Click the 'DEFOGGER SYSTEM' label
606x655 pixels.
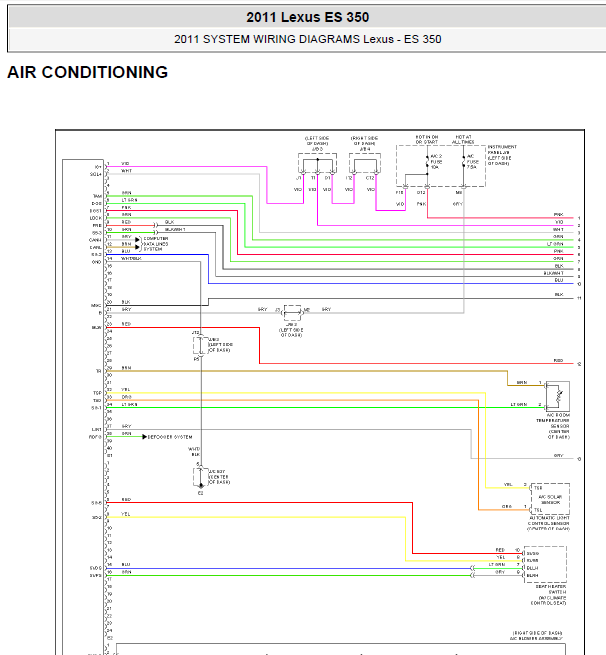point(170,437)
